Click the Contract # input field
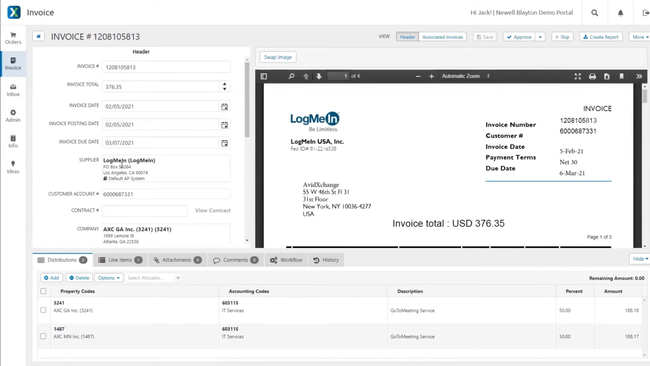The image size is (650, 366). point(145,211)
